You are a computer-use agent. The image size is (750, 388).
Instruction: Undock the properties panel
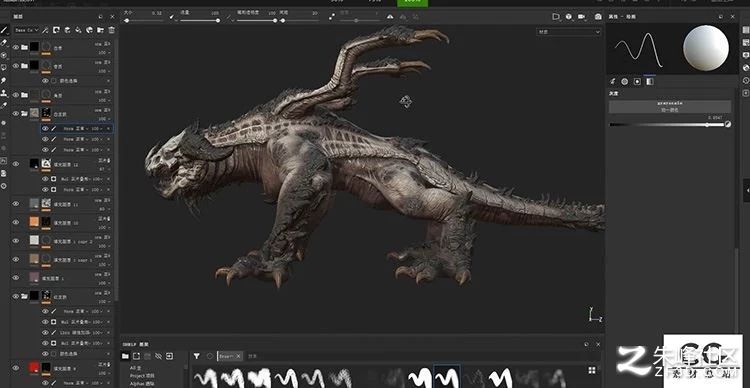coord(721,16)
